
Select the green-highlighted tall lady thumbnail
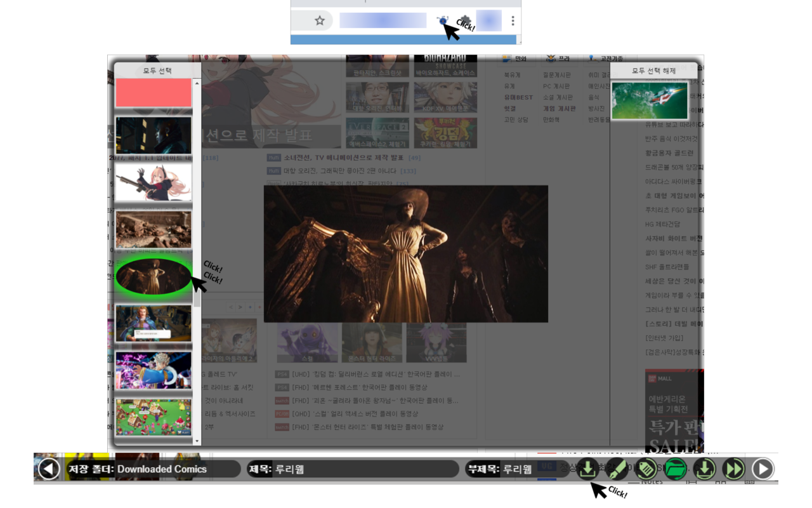tap(154, 276)
